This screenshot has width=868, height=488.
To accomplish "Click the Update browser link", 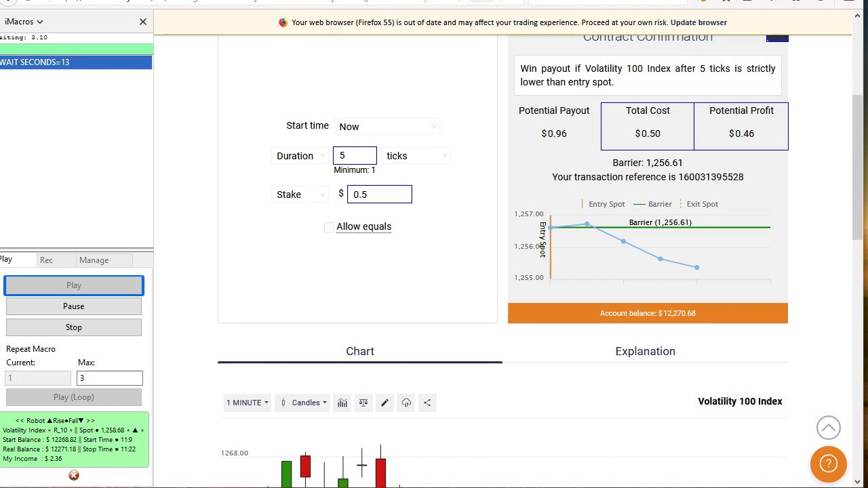I will point(698,22).
